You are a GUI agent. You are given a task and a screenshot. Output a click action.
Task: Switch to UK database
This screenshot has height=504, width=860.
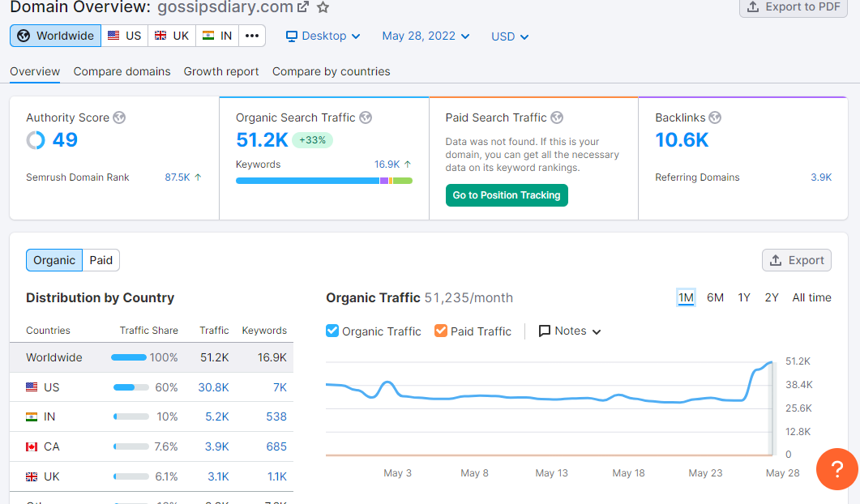[172, 36]
